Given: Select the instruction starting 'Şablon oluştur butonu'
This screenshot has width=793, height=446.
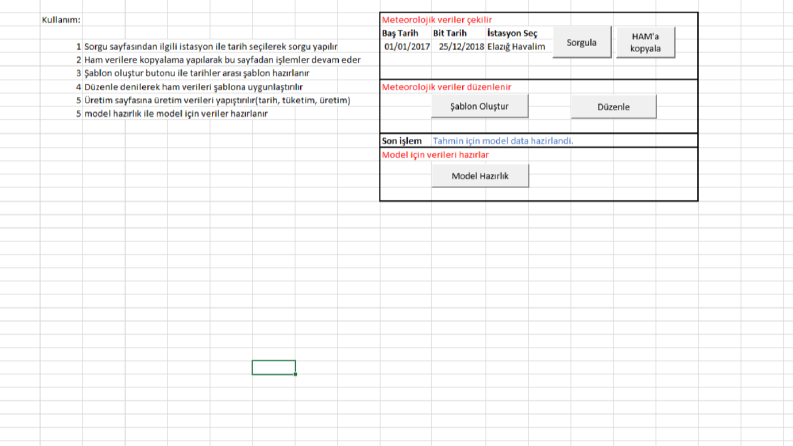Looking at the screenshot, I should pos(197,73).
